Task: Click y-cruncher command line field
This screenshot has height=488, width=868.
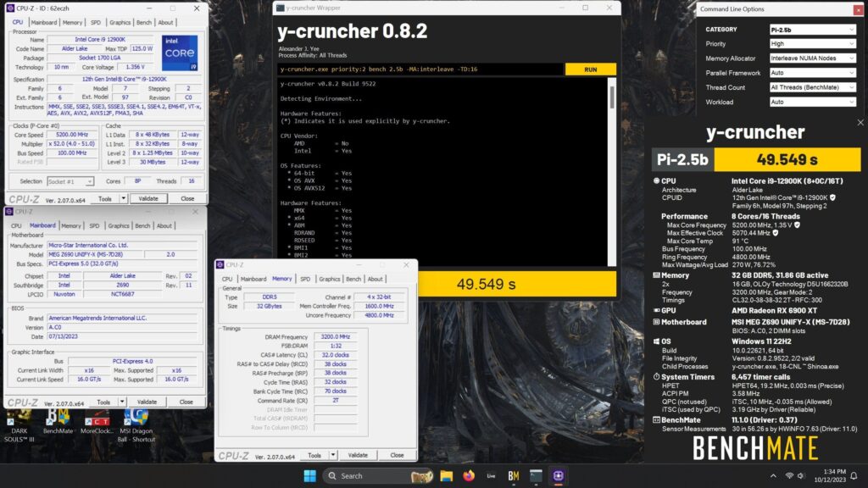Action: [420, 69]
